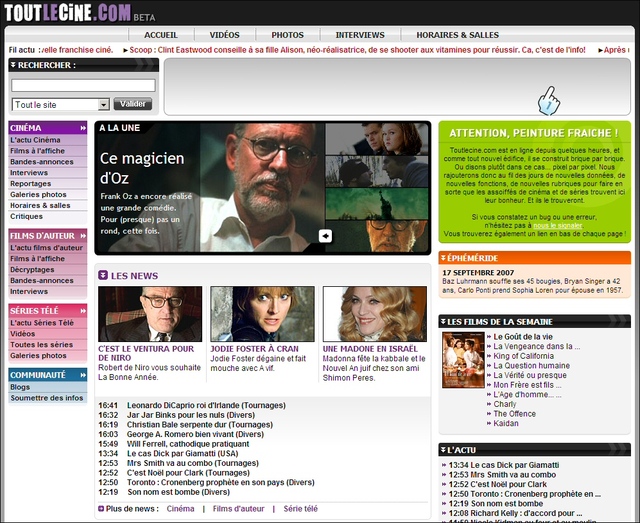Image resolution: width=640 pixels, height=523 pixels.
Task: Open Galeries photos in the Cinéma menu
Action: (x=38, y=194)
